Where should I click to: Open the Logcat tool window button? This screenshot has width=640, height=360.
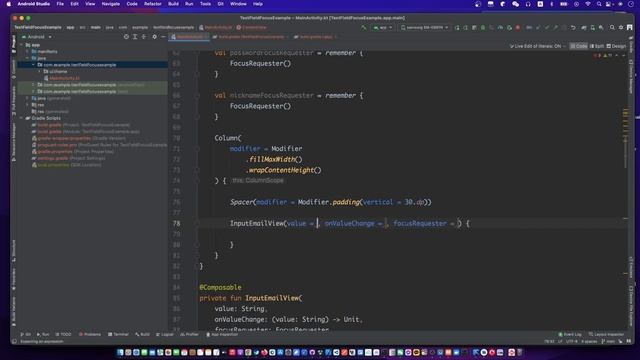pyautogui.click(x=165, y=334)
